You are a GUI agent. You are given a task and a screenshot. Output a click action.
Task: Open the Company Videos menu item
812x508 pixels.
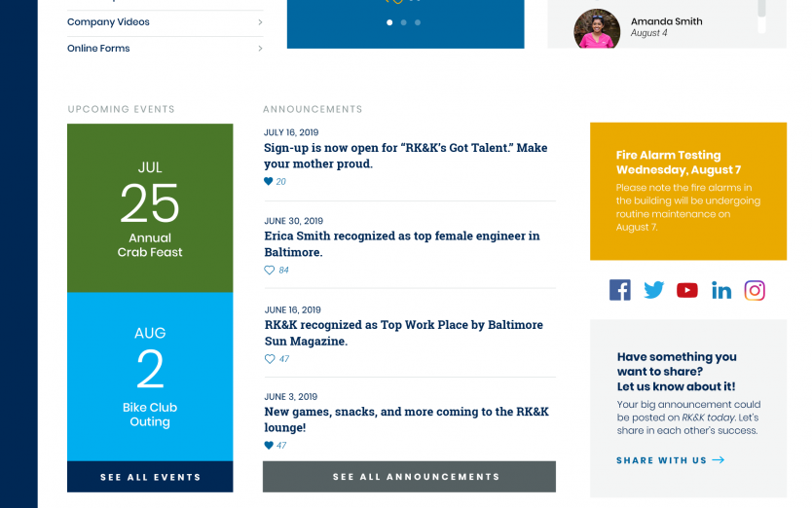tap(109, 22)
